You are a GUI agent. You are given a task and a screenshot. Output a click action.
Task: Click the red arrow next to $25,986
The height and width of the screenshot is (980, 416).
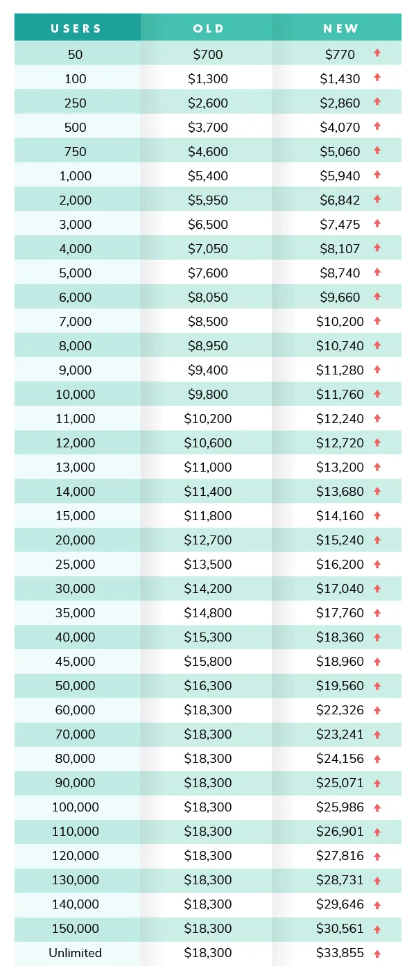pos(377,807)
